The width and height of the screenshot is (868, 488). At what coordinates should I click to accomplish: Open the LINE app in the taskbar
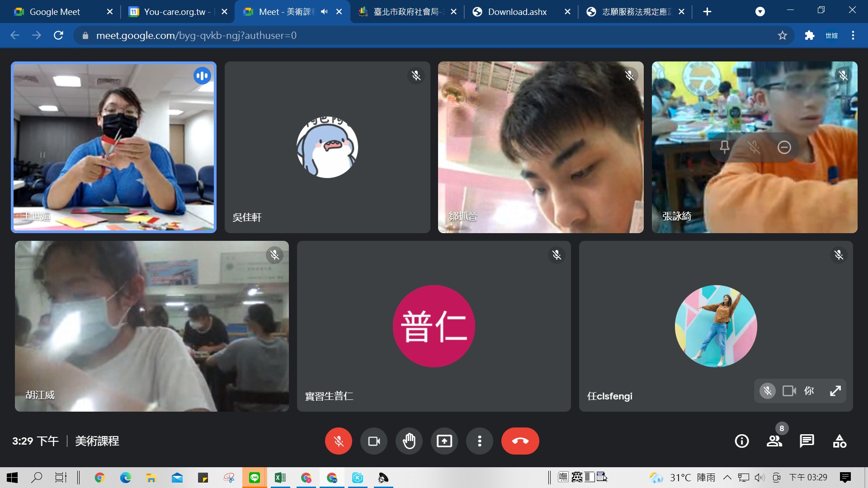(x=255, y=478)
